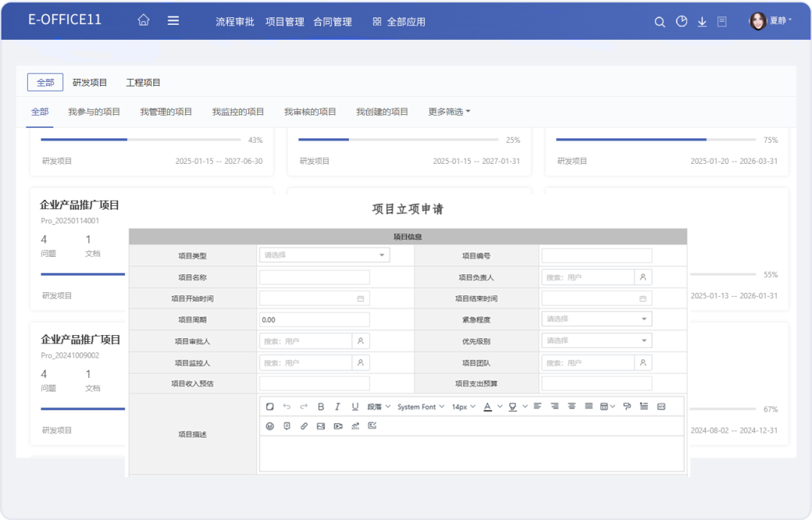Open 全部应用 in the header

point(399,22)
